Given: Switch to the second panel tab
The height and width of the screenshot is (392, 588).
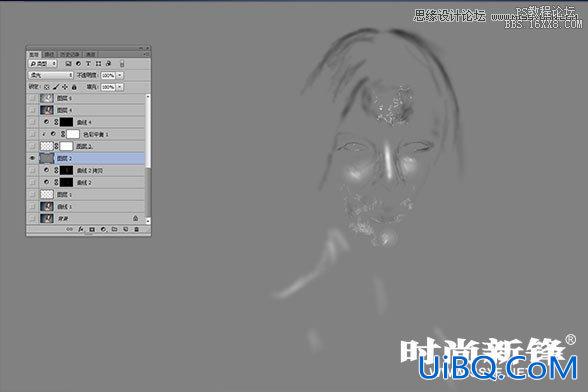Looking at the screenshot, I should (x=50, y=55).
